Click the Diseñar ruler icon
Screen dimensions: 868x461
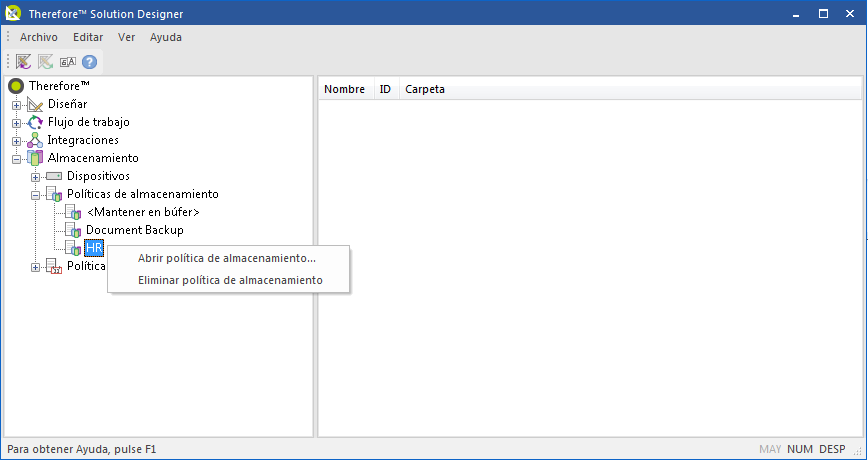click(35, 104)
